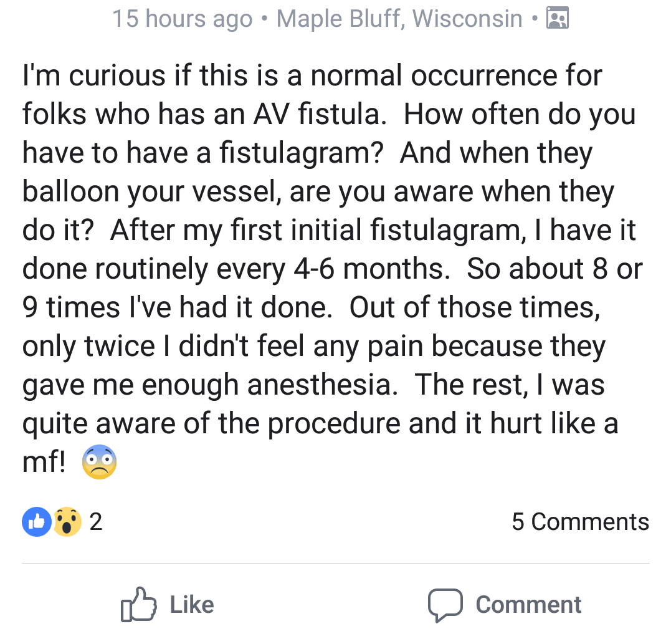
Task: Click the word 'fistulagram?' in the post
Action: pos(301,153)
